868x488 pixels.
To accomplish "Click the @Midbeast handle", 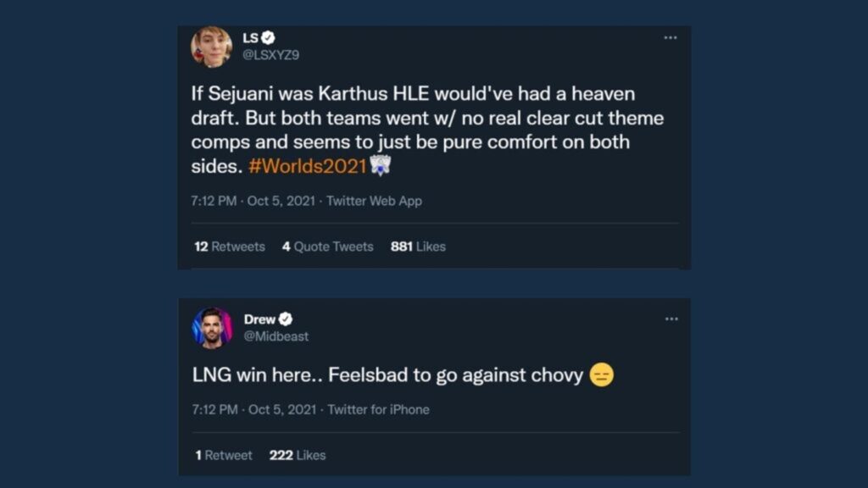I will pyautogui.click(x=275, y=336).
